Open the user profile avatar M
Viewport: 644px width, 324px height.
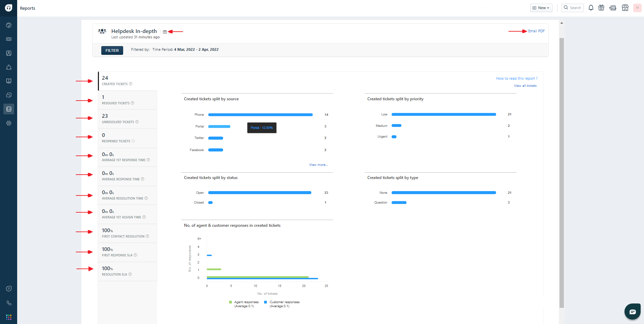tap(637, 8)
